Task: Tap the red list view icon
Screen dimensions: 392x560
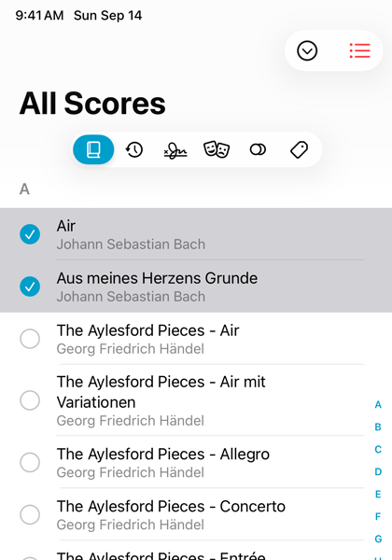Action: tap(360, 50)
